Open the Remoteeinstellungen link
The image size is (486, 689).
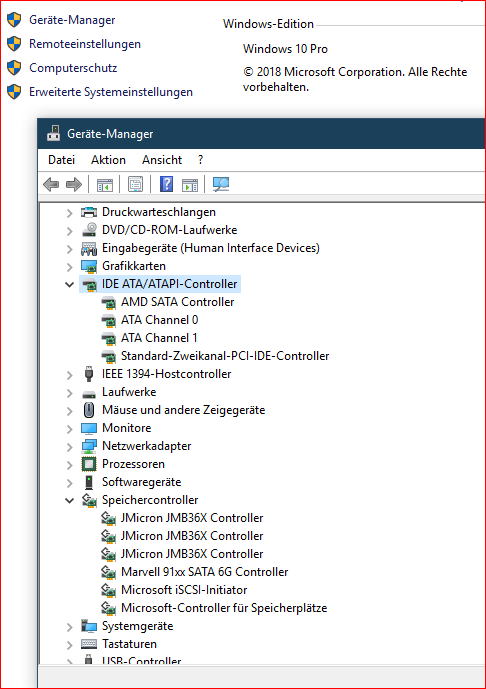[x=85, y=44]
